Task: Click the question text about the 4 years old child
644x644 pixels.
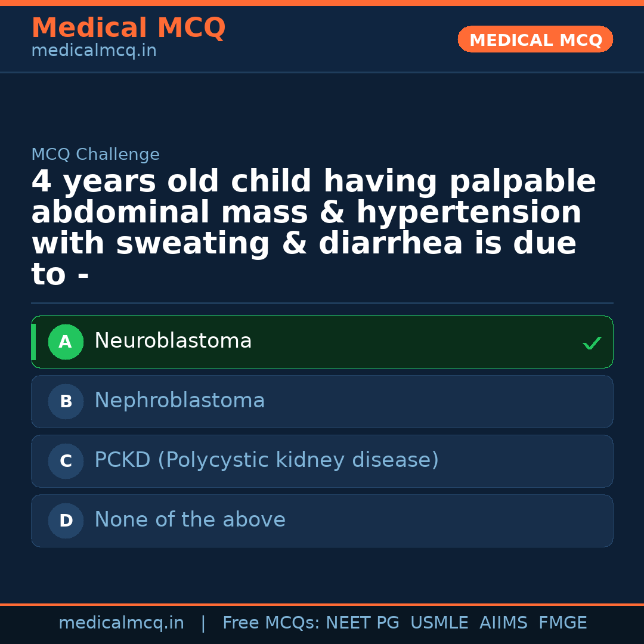Action: pyautogui.click(x=314, y=228)
